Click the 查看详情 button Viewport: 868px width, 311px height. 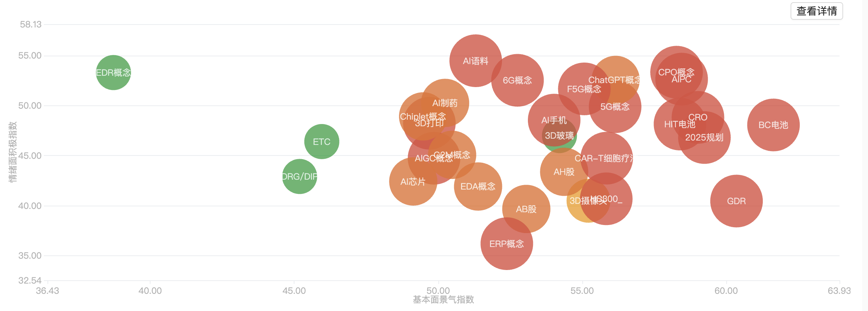tap(816, 11)
